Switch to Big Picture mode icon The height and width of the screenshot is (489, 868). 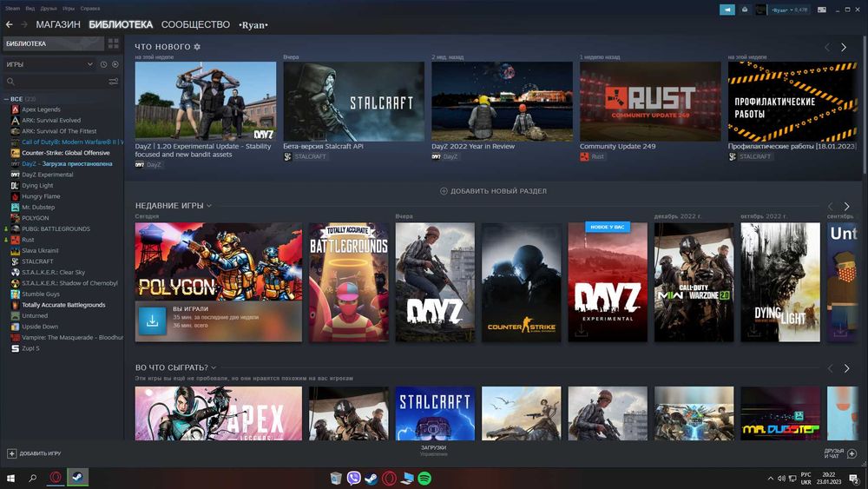point(822,10)
